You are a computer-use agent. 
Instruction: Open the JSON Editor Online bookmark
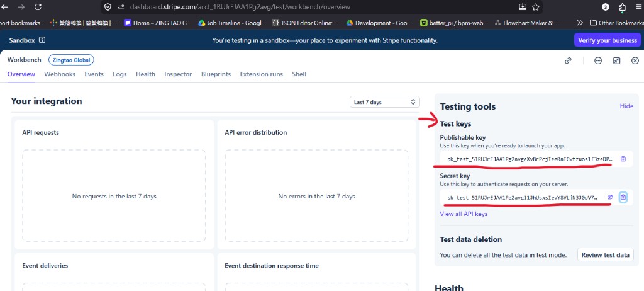click(306, 23)
